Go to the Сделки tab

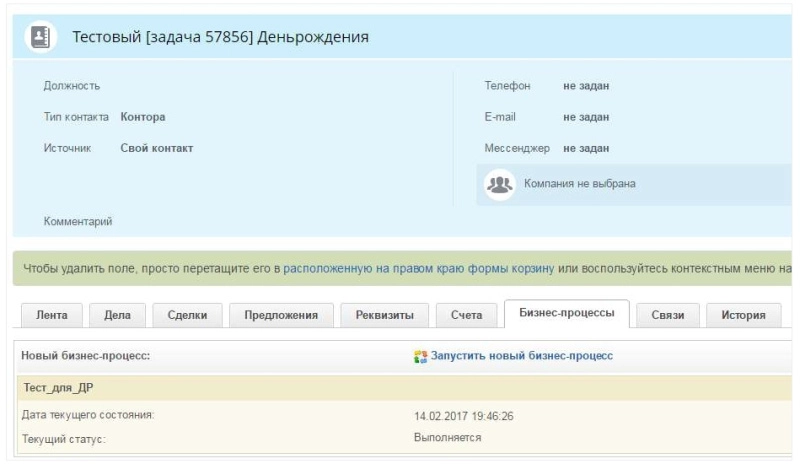187,315
